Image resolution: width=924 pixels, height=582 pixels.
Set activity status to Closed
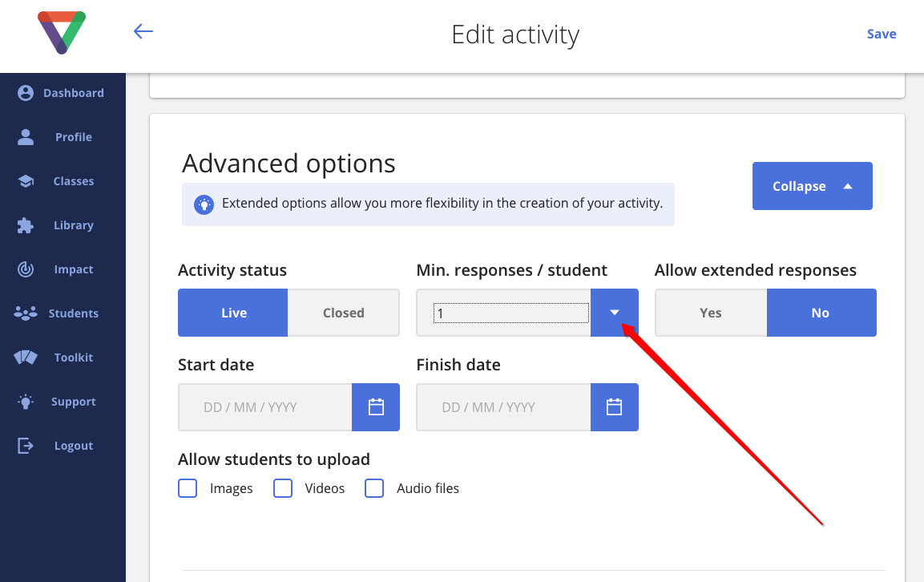click(343, 313)
